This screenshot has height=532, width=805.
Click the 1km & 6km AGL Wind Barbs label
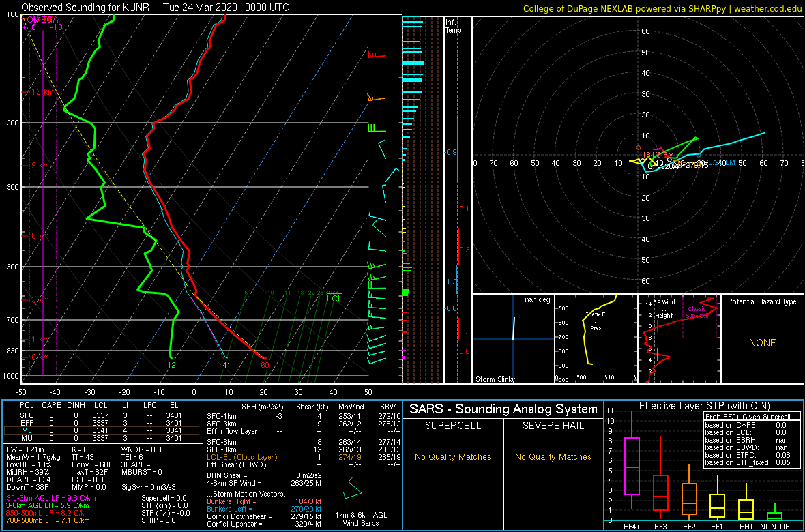coord(362,519)
